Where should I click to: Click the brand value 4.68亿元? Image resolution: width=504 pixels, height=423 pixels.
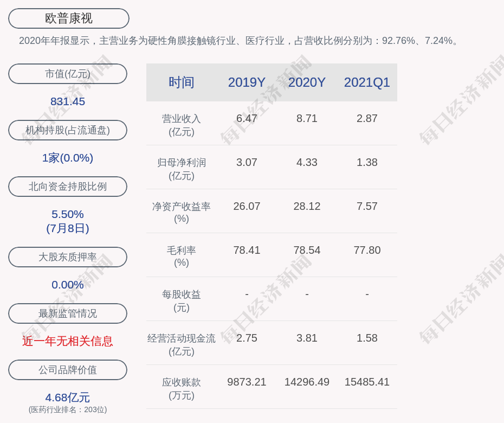(68, 398)
